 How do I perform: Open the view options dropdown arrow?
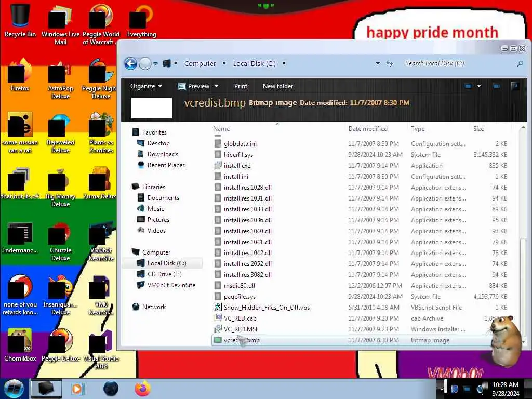point(479,87)
